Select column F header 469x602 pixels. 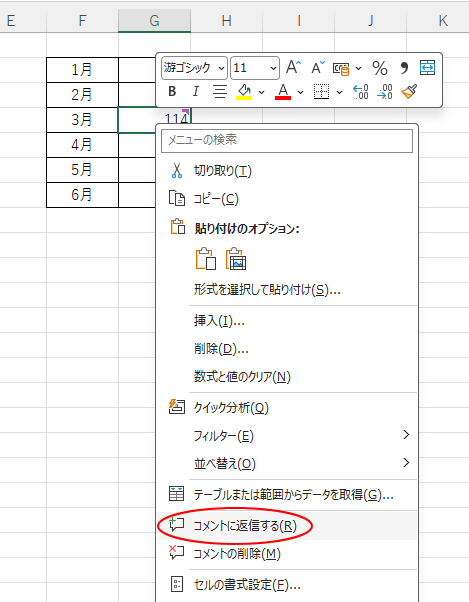[82, 20]
